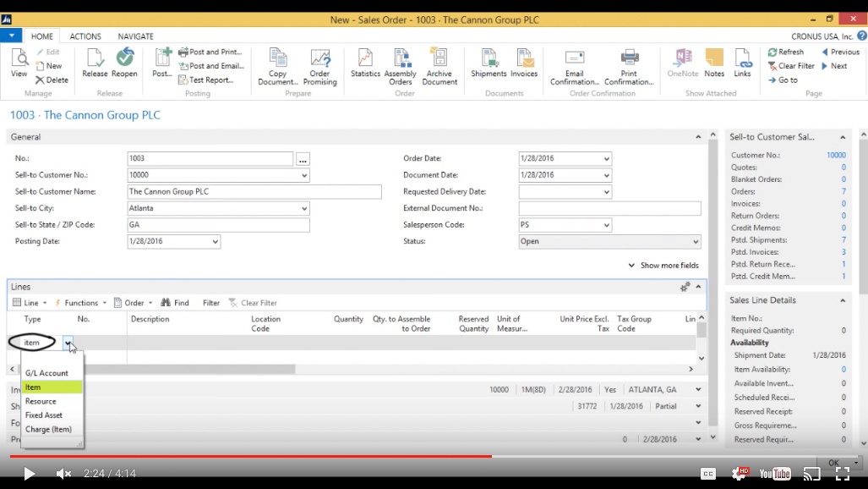
Task: Expand Show more fields
Action: [663, 266]
